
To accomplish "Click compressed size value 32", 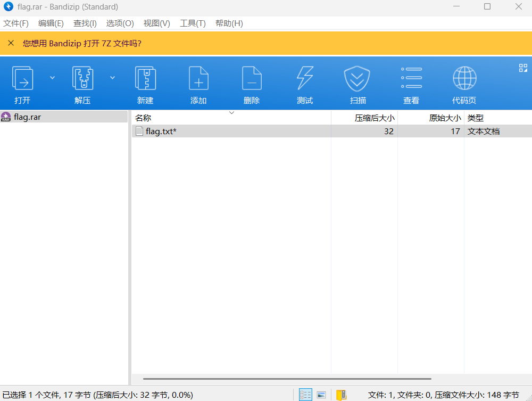I will (x=389, y=132).
